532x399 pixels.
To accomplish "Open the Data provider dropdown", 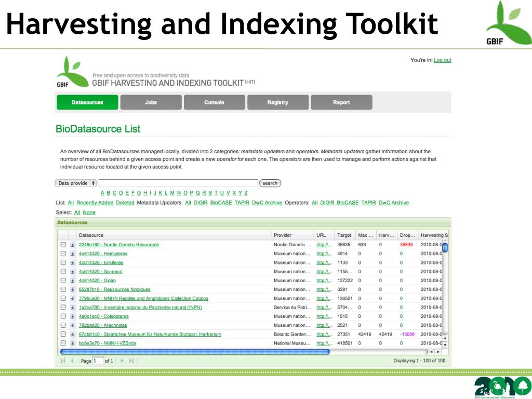I will pyautogui.click(x=76, y=183).
